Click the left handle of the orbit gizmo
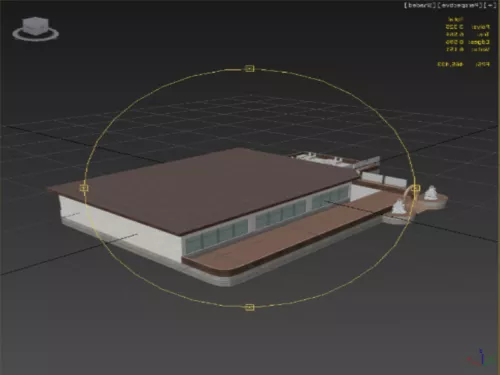Viewport: 500px width, 375px height. pyautogui.click(x=84, y=188)
